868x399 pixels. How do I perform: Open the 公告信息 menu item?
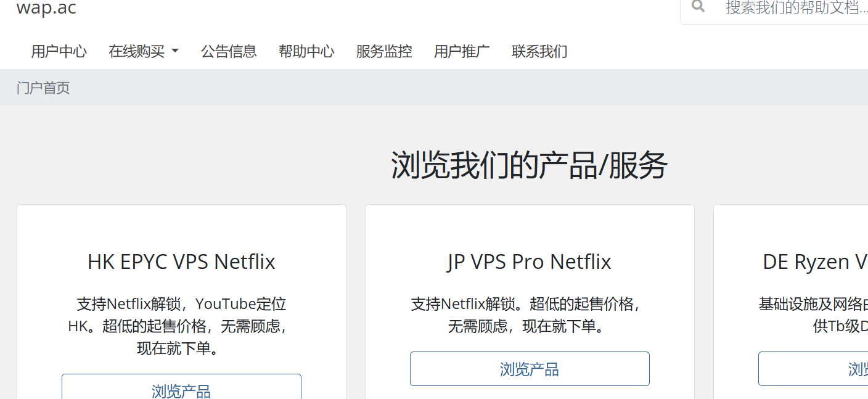[229, 51]
